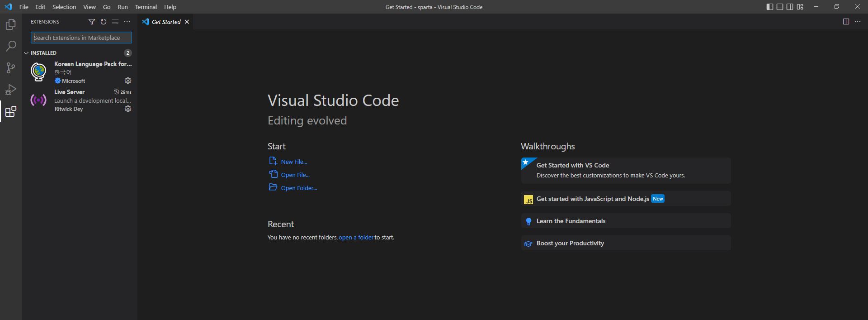This screenshot has height=320, width=868.
Task: Refresh the extensions list
Action: pyautogui.click(x=104, y=22)
